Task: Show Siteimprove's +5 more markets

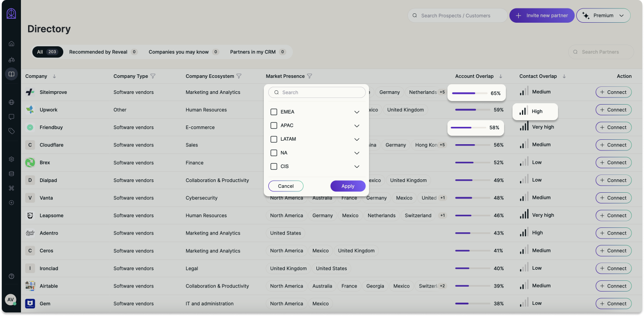Action: [x=442, y=92]
